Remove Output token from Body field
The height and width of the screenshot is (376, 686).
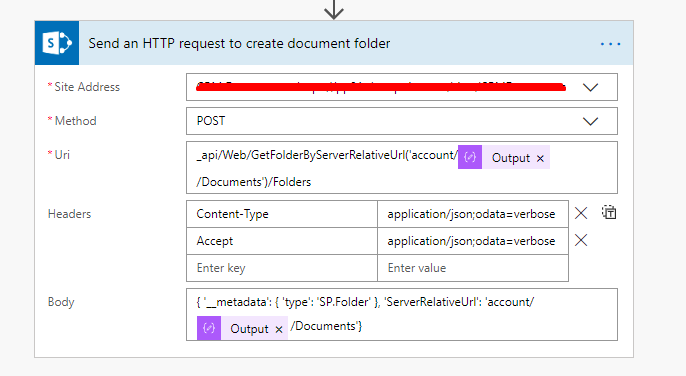point(279,330)
